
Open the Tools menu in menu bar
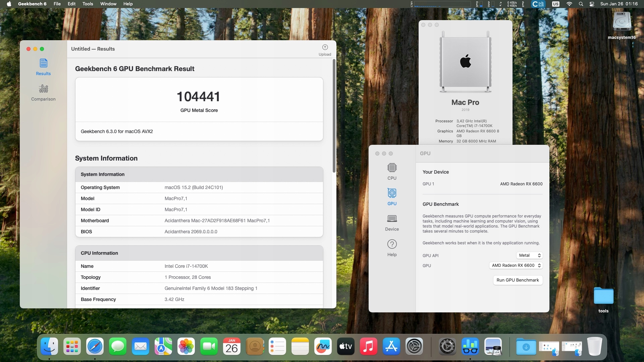point(88,4)
